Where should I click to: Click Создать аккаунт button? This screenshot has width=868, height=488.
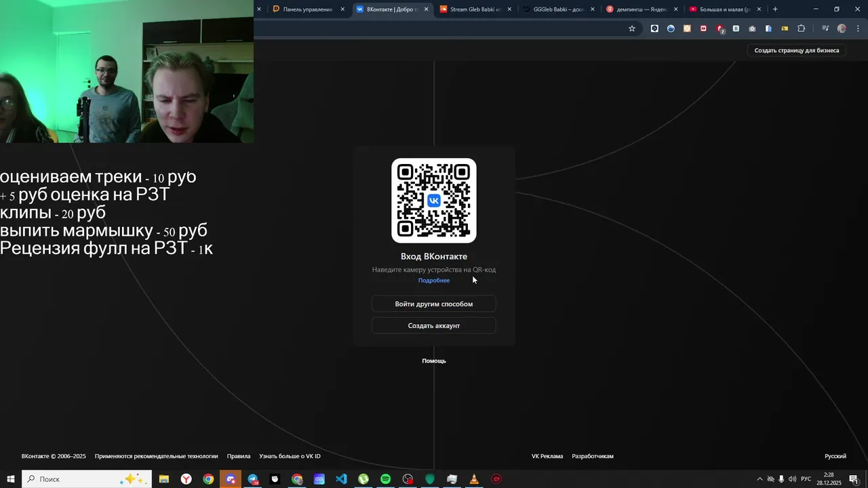coord(434,325)
